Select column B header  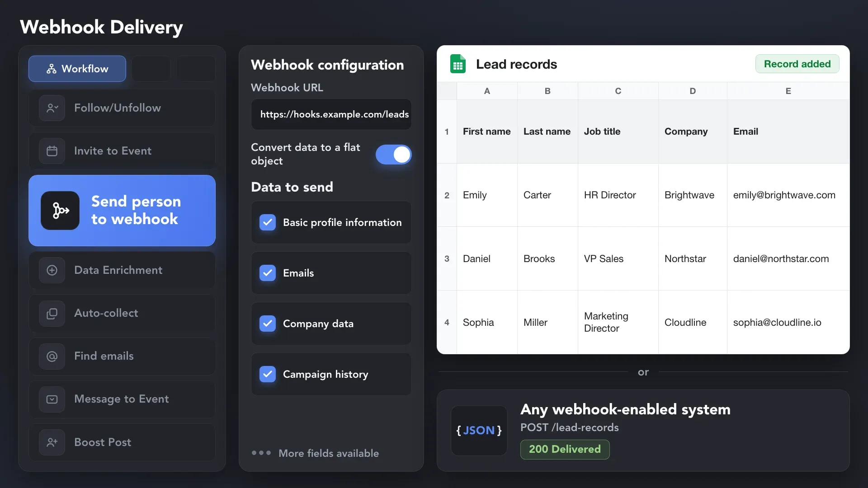click(x=547, y=91)
